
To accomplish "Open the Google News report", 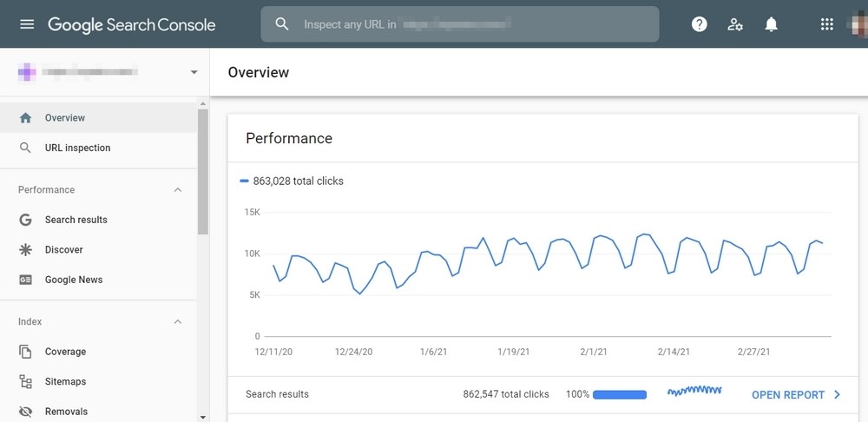I will (x=99, y=280).
